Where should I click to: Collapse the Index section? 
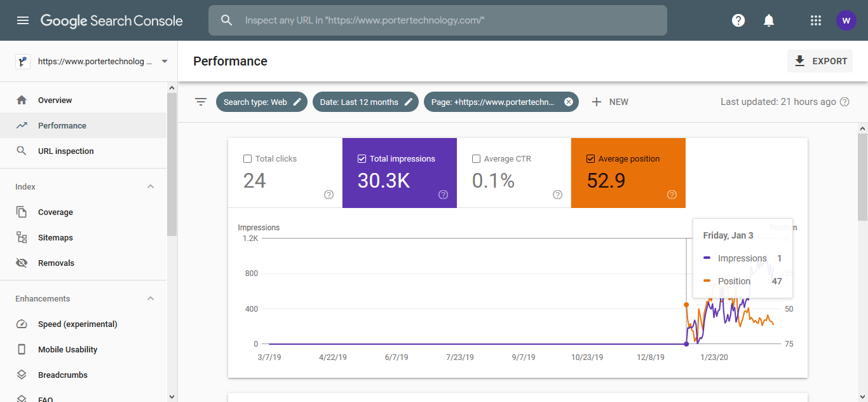151,186
